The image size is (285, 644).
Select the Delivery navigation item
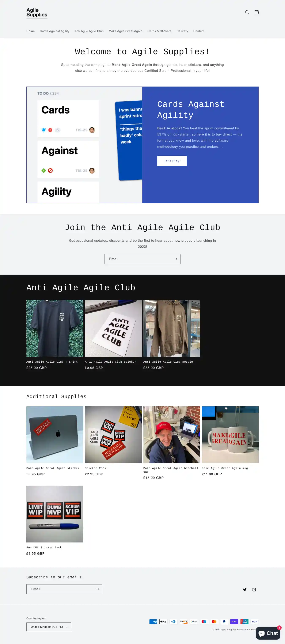tap(182, 31)
